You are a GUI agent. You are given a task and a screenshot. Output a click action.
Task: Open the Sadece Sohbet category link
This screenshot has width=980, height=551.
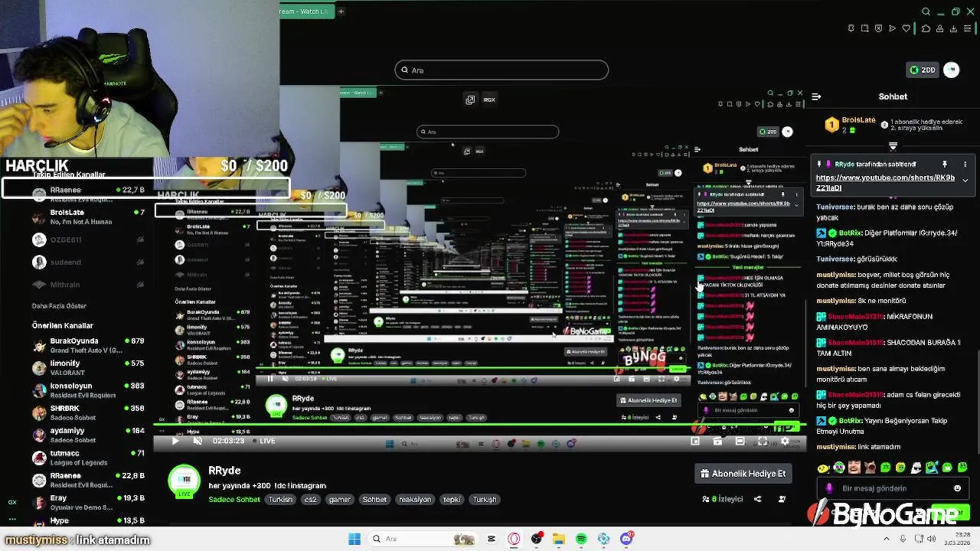(234, 500)
